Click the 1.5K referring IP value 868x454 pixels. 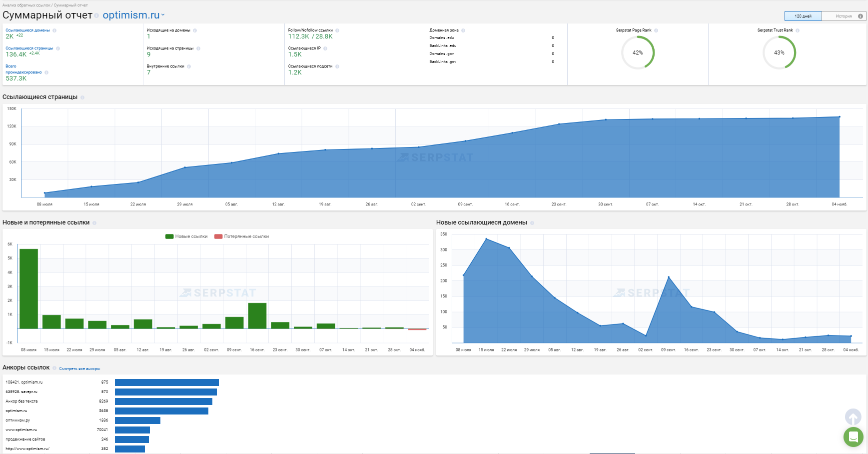point(295,54)
